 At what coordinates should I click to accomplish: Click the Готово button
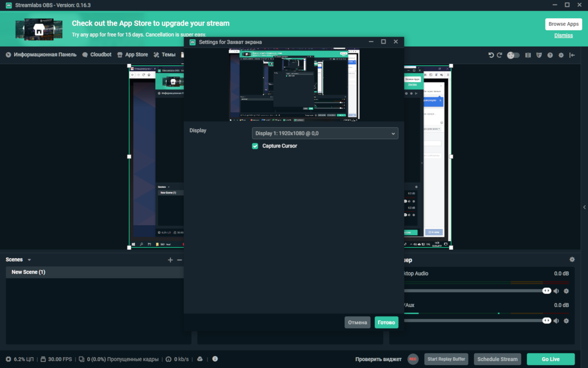(x=386, y=322)
